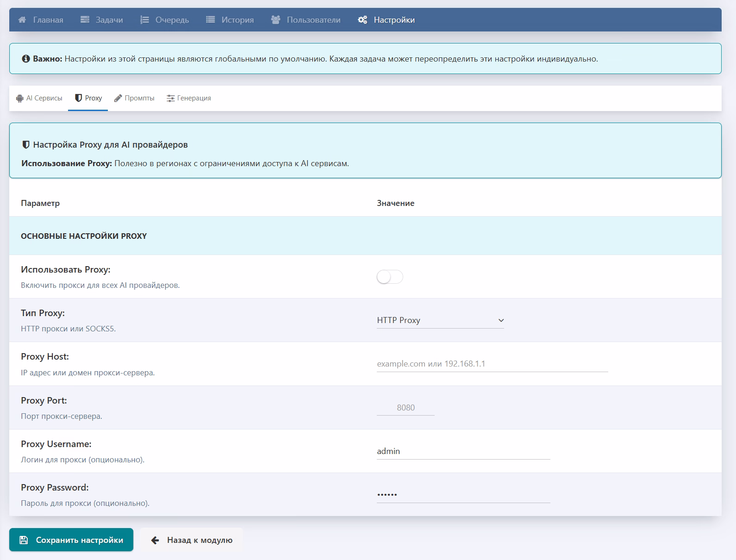
Task: Click the robot icon of AI Сервисы
Action: pos(19,98)
